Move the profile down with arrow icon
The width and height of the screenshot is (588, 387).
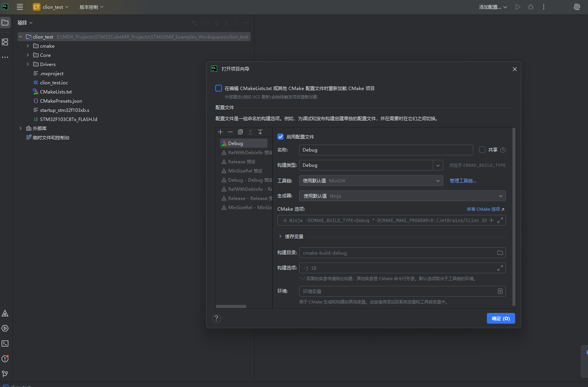pyautogui.click(x=260, y=132)
